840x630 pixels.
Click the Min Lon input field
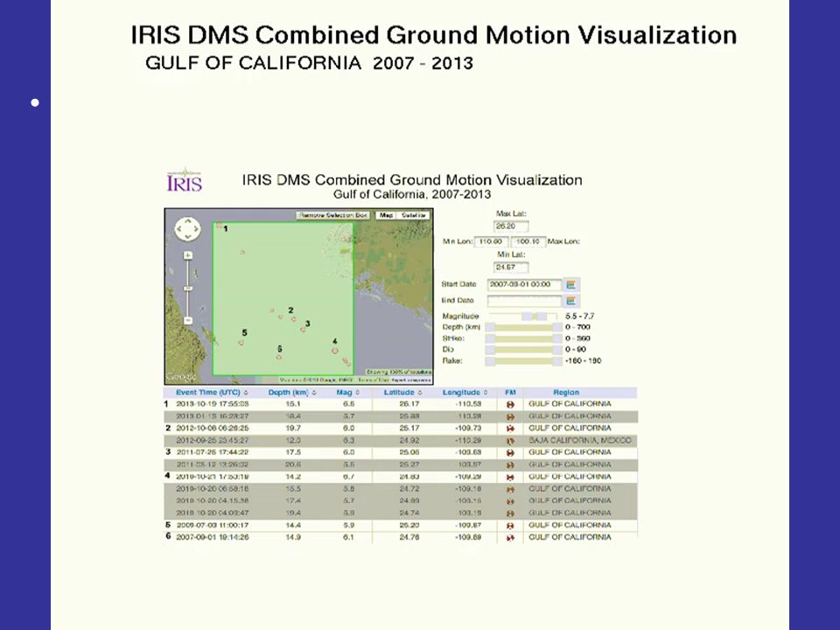pyautogui.click(x=491, y=241)
